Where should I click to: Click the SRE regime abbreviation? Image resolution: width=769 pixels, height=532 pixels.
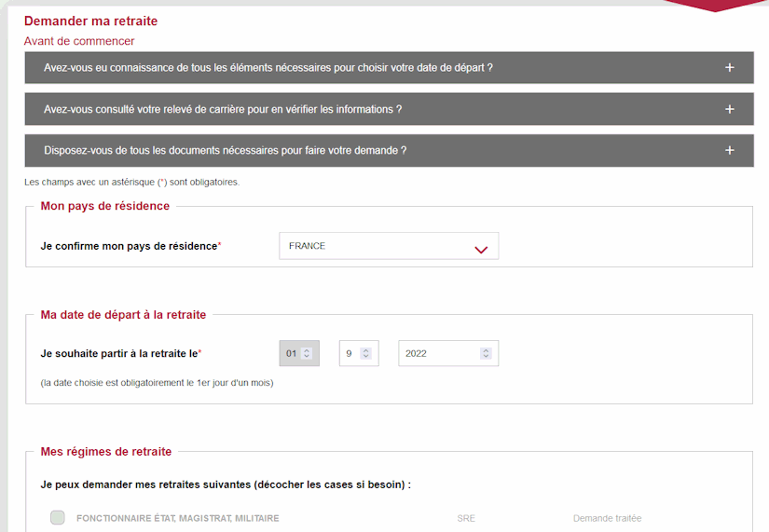click(x=466, y=518)
